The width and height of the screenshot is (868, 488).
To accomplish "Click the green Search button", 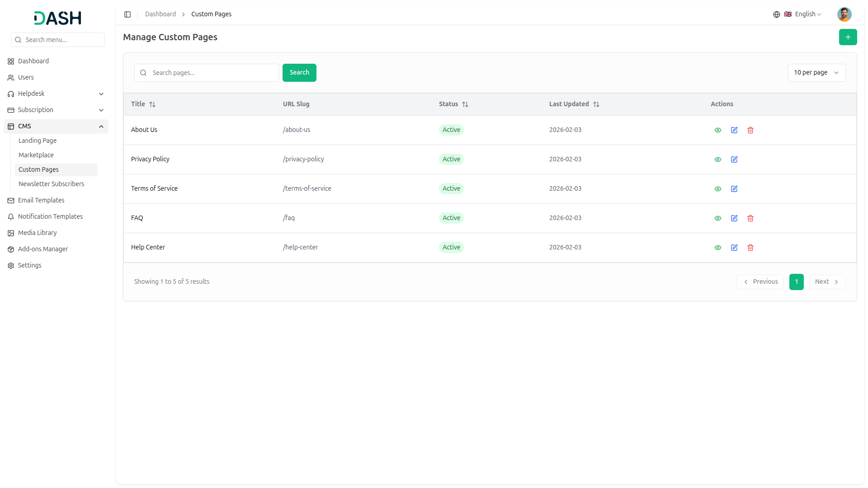I will click(299, 73).
